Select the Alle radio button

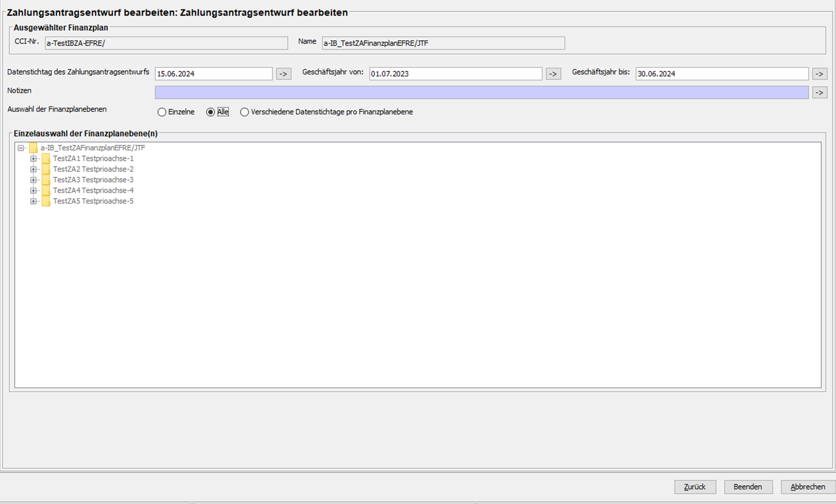coord(211,112)
